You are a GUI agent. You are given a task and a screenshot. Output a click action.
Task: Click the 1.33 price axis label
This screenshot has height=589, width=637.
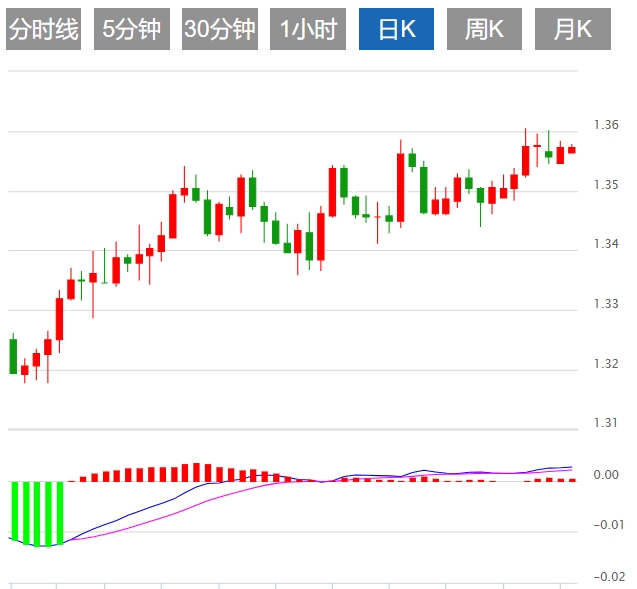(x=606, y=304)
